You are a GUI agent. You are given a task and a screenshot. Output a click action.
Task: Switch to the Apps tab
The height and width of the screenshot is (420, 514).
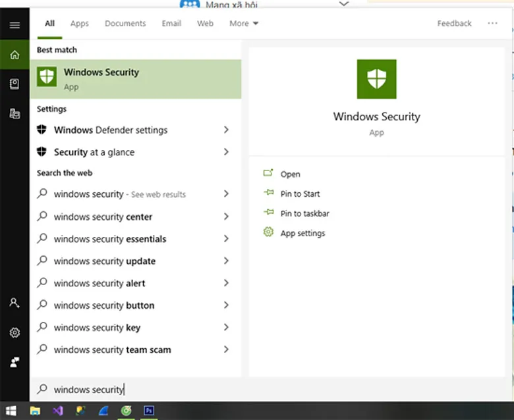point(79,23)
